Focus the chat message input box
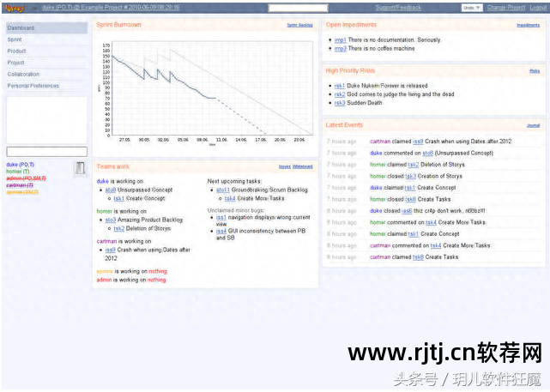Viewport: 550px width, 392px height. click(46, 152)
